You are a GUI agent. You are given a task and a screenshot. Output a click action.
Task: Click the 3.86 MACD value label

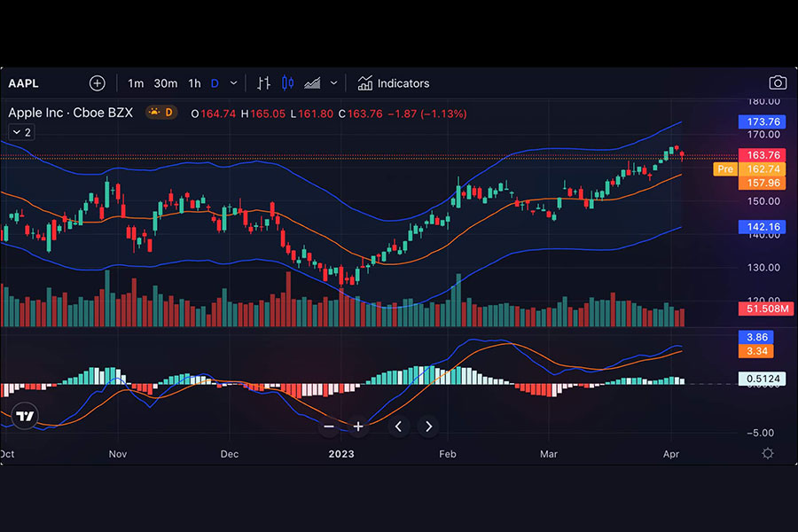(x=756, y=337)
